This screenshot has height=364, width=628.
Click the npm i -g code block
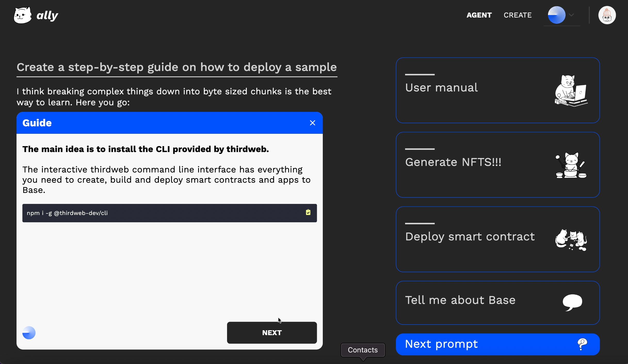point(170,213)
